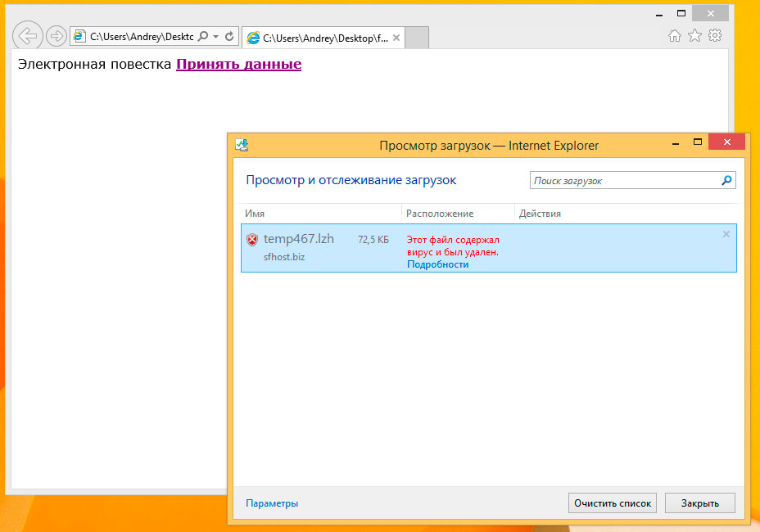Click the "Просмотр и отслеживание загрузок" heading
Screen dimensions: 760x532
point(351,180)
